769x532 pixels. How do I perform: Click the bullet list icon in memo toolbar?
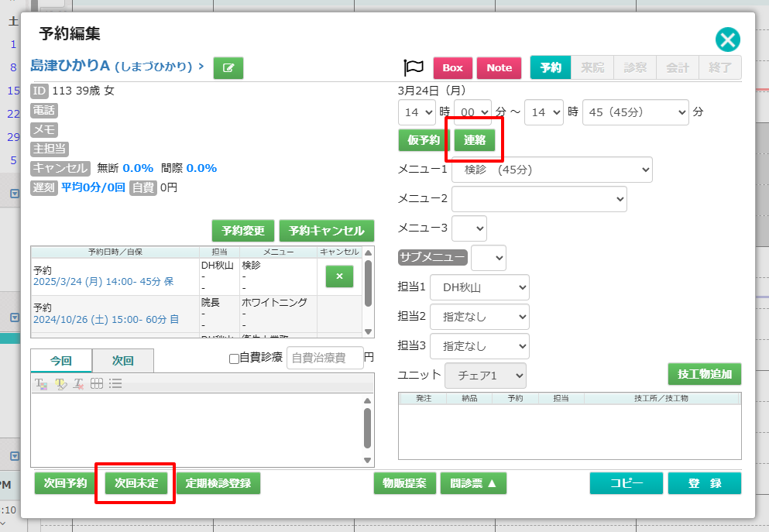tap(116, 383)
